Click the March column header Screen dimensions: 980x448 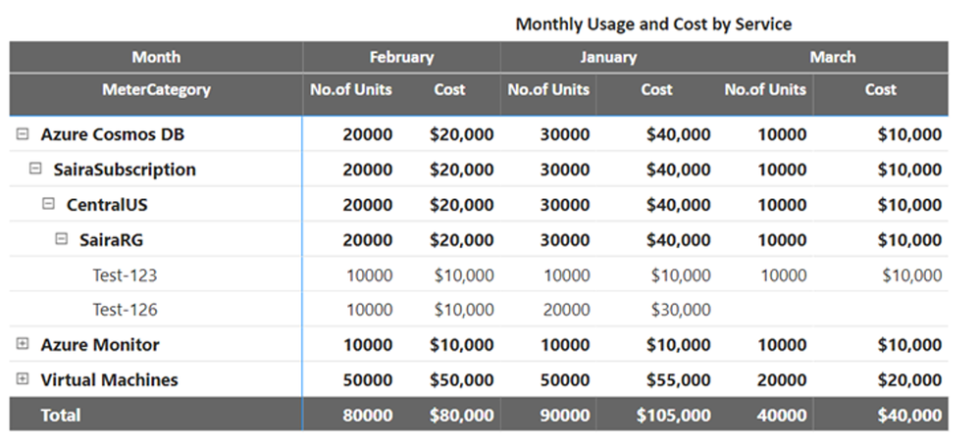pos(832,57)
